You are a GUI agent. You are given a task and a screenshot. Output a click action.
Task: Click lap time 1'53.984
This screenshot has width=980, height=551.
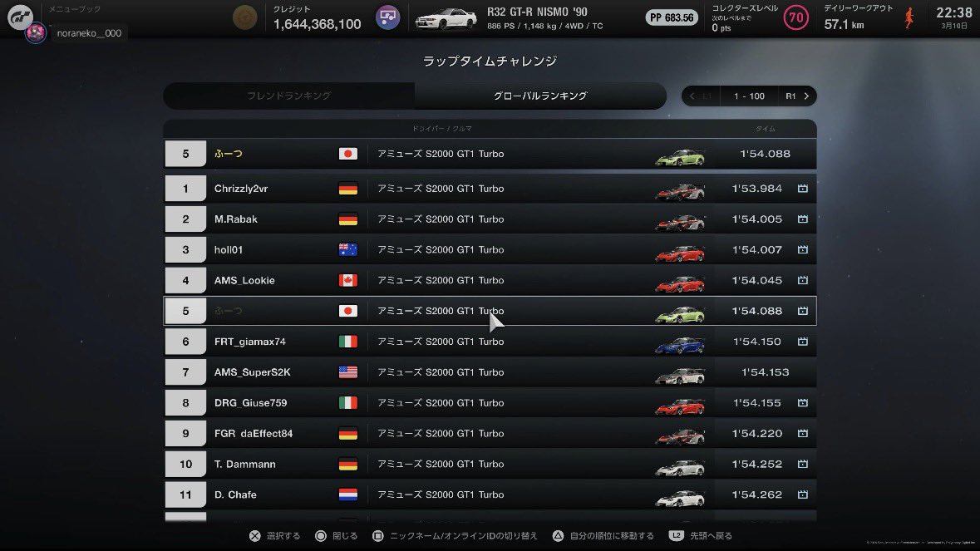(x=757, y=188)
